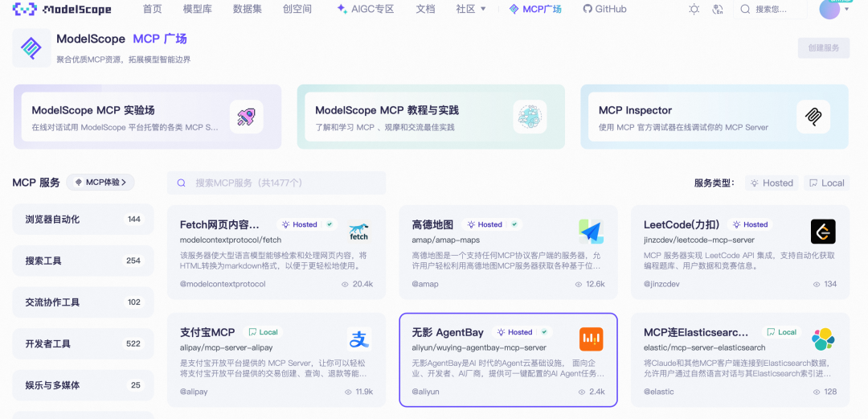Screen dimensions: 868x419
Task: Click the 无影 AgentBay orange icon
Action: coord(592,339)
